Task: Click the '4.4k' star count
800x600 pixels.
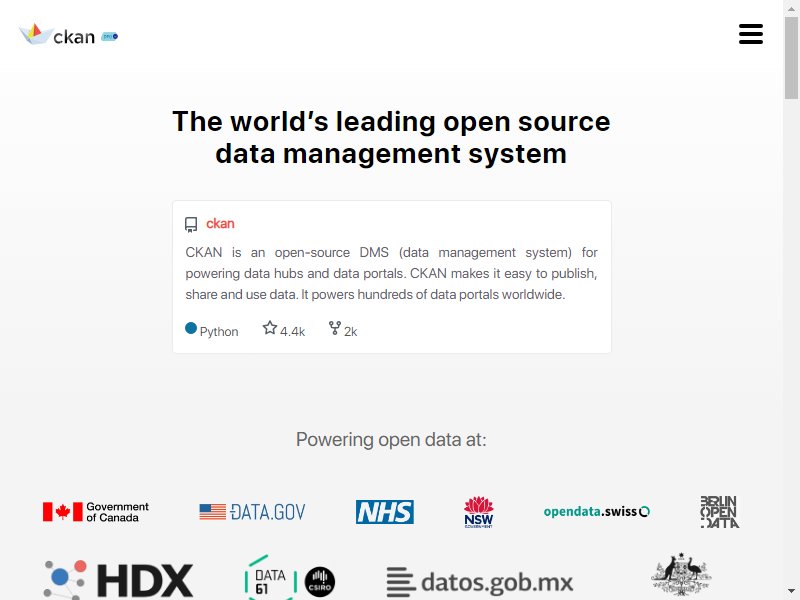Action: click(x=292, y=332)
